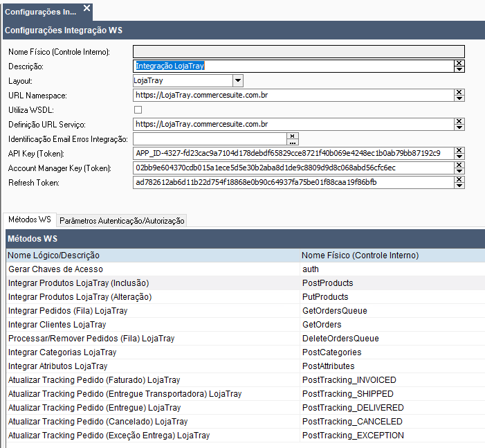Sort by Nome Físico (Controle Interno) column header
The height and width of the screenshot is (448, 485).
point(392,256)
